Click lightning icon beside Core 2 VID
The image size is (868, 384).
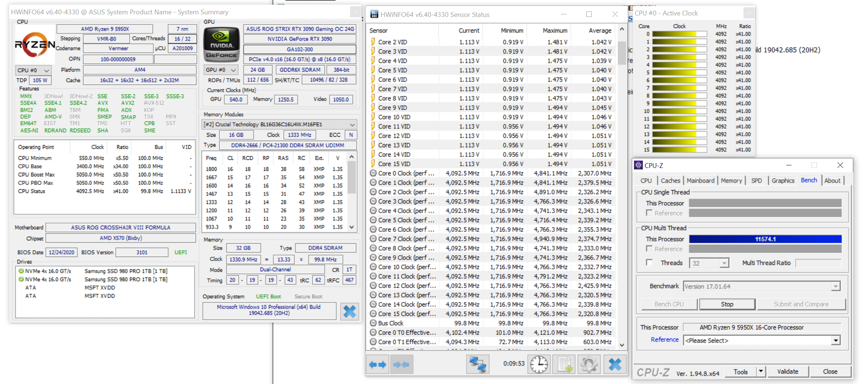click(373, 42)
